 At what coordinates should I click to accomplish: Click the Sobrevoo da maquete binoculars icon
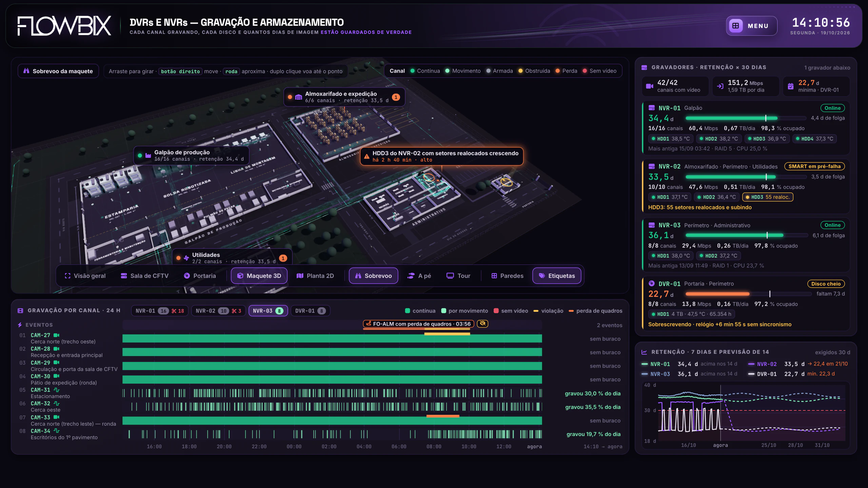(x=26, y=71)
